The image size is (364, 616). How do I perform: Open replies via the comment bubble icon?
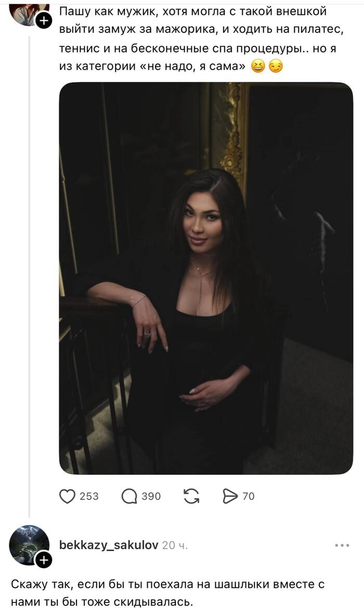(129, 496)
